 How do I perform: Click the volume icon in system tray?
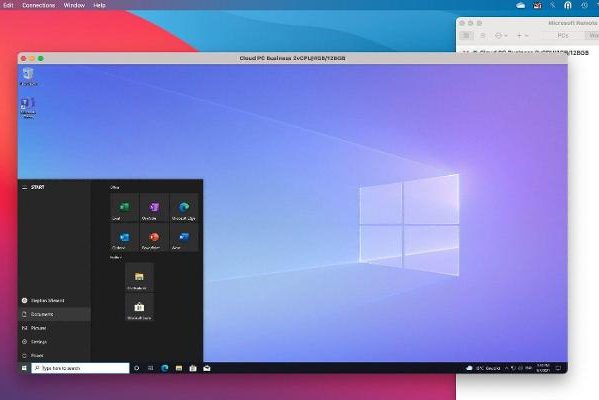point(520,368)
